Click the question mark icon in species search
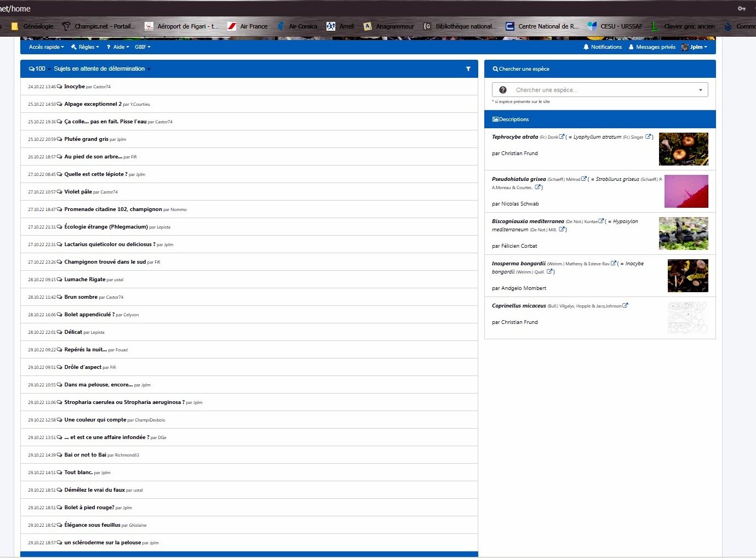Viewport: 756px width, 558px height. click(x=503, y=90)
